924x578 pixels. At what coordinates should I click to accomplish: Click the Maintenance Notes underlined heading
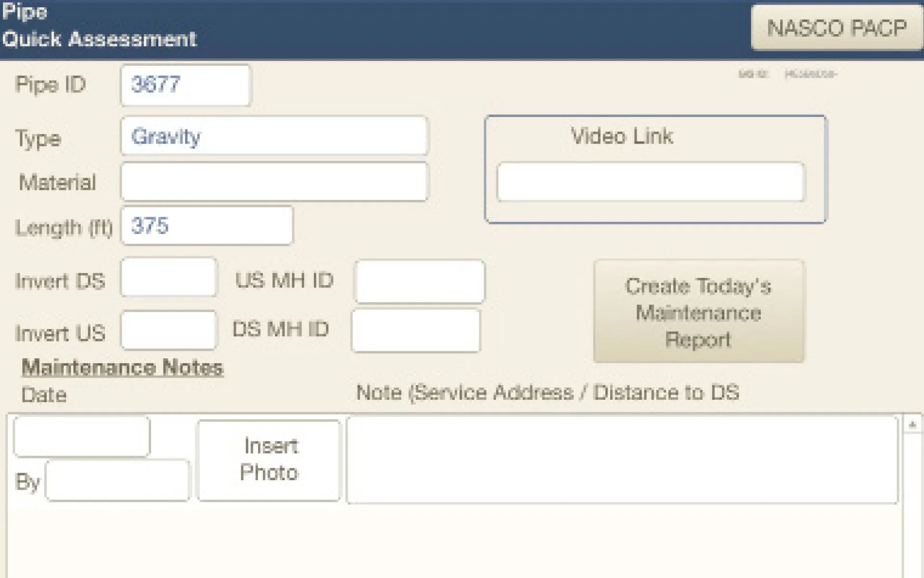pyautogui.click(x=122, y=368)
